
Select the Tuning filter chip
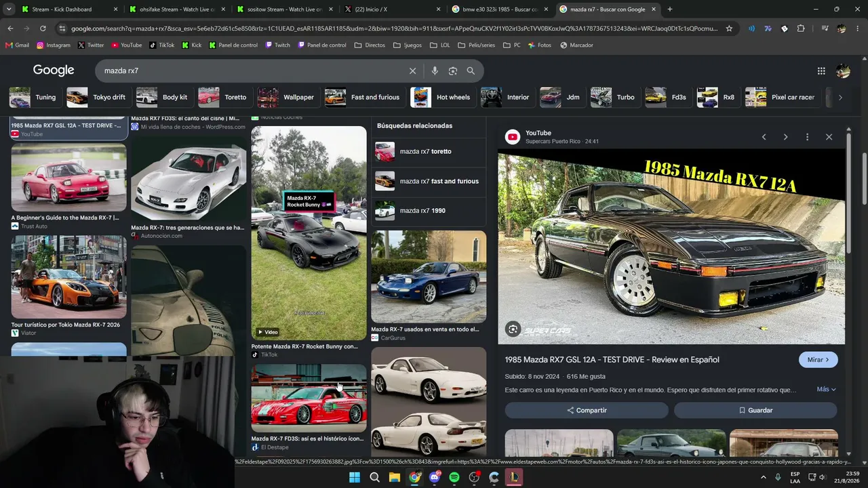(x=33, y=97)
